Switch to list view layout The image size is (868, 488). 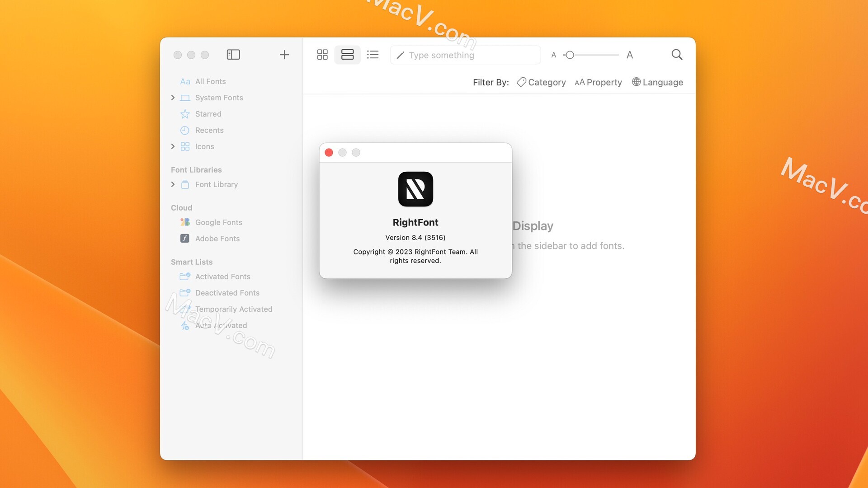[x=373, y=55]
